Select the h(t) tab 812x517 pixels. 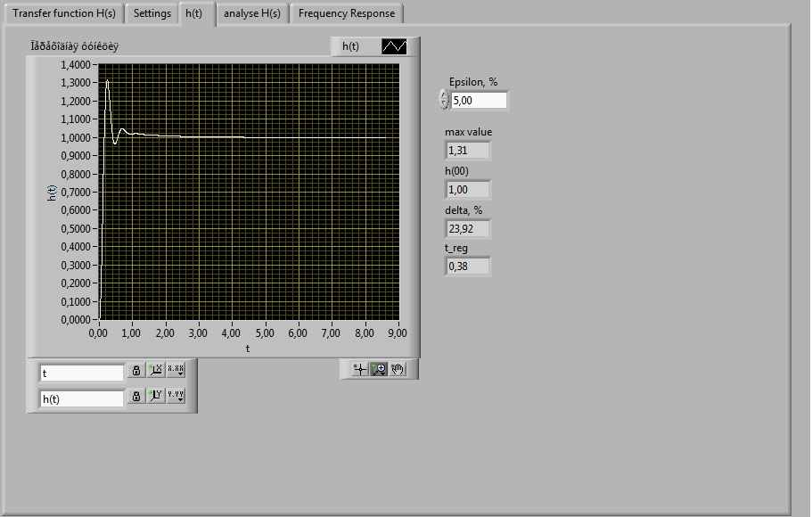coord(194,13)
